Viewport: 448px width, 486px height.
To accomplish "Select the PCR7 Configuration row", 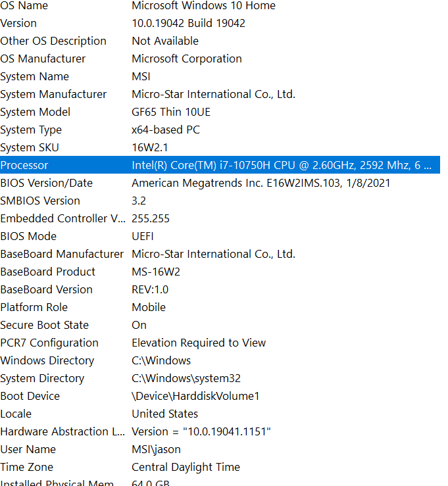I will pos(49,343).
